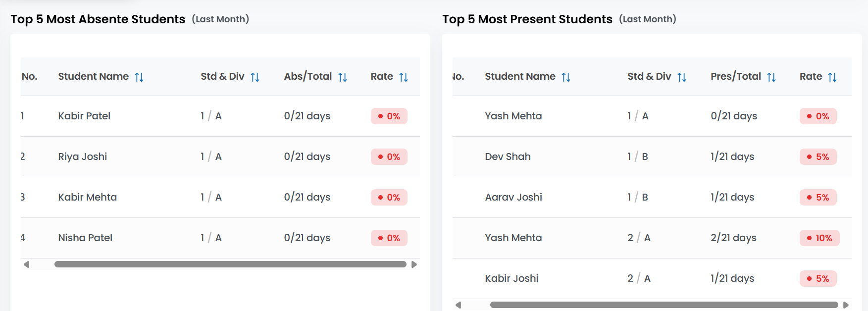Screen dimensions: 868x311
Task: Sort present students by Student Name icon
Action: click(x=566, y=77)
